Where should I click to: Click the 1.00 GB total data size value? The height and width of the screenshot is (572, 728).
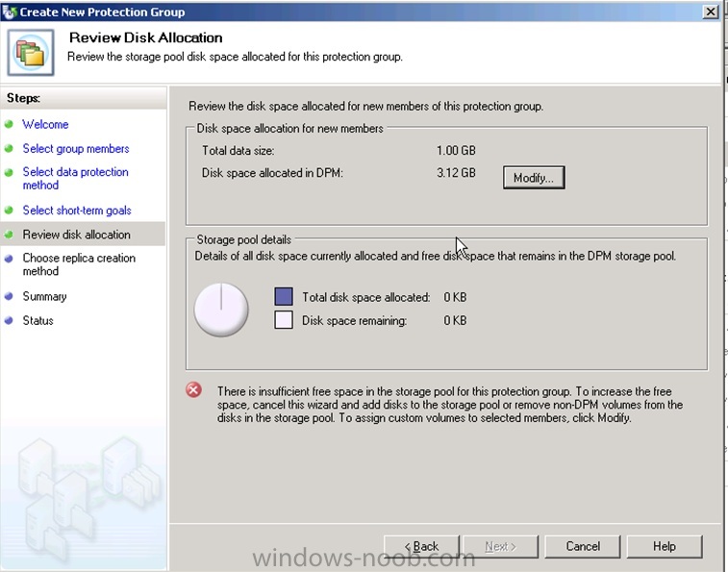click(x=456, y=150)
